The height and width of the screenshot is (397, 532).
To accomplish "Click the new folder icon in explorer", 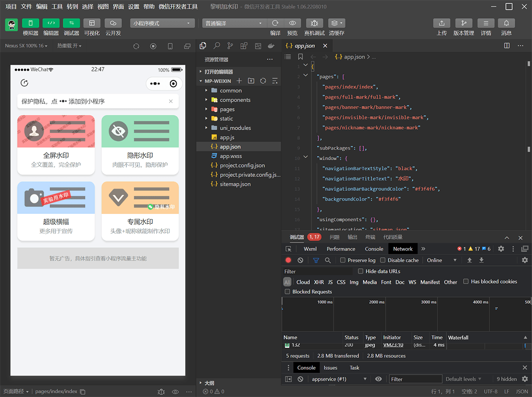I will [x=251, y=81].
